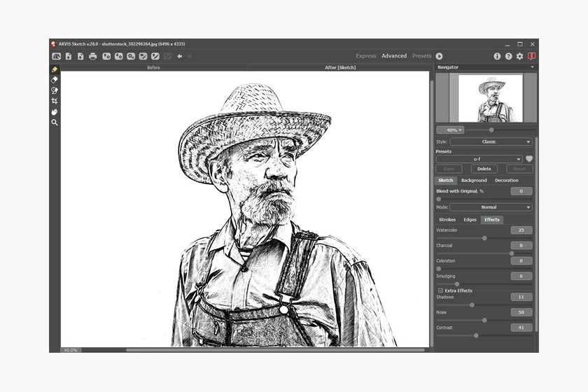Click the Reset preset button
The image size is (588, 392).
coord(519,169)
